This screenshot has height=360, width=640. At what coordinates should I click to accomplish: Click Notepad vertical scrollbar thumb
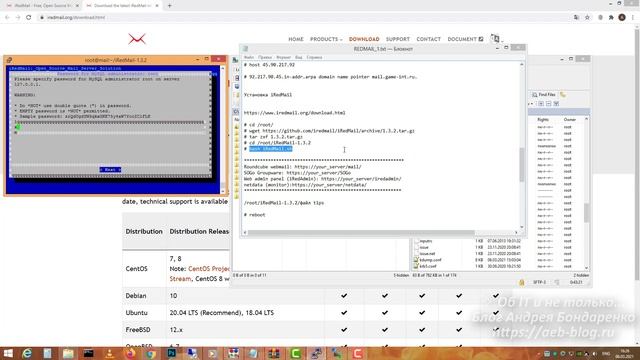(x=522, y=164)
